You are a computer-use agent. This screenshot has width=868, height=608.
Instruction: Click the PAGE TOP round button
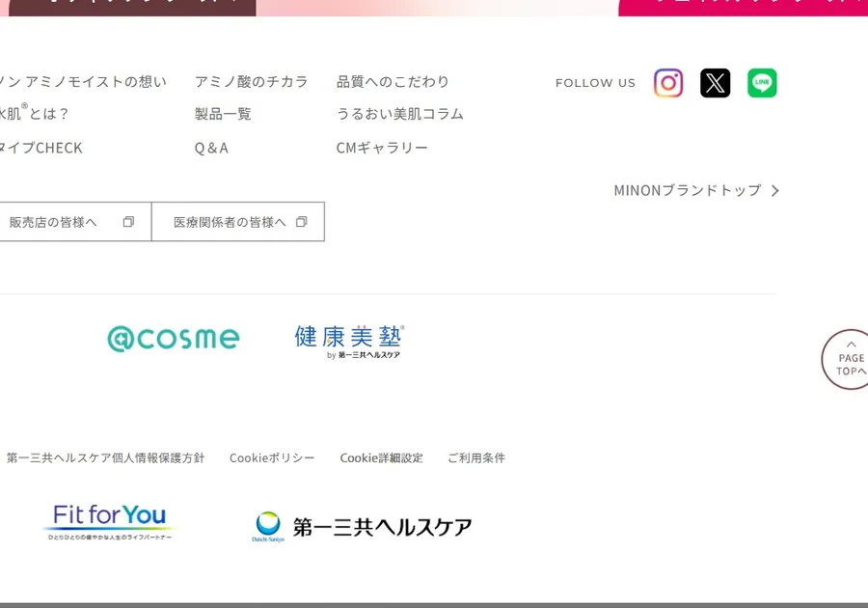847,360
